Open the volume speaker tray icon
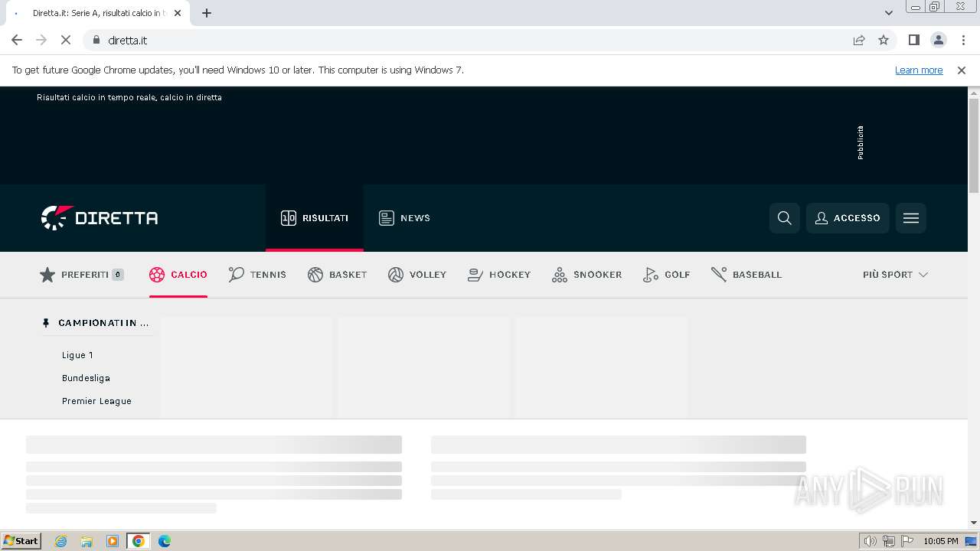The width and height of the screenshot is (980, 551). (871, 541)
